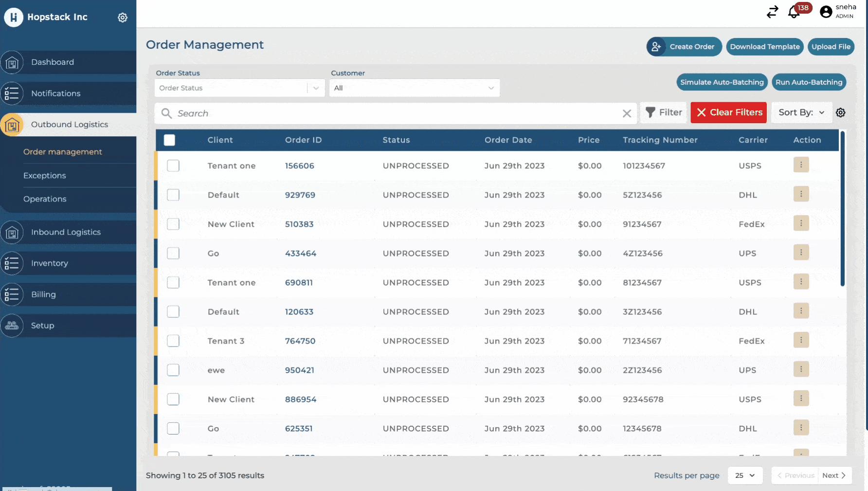Check the box for order 929769
Image resolution: width=868 pixels, height=491 pixels.
coord(173,195)
